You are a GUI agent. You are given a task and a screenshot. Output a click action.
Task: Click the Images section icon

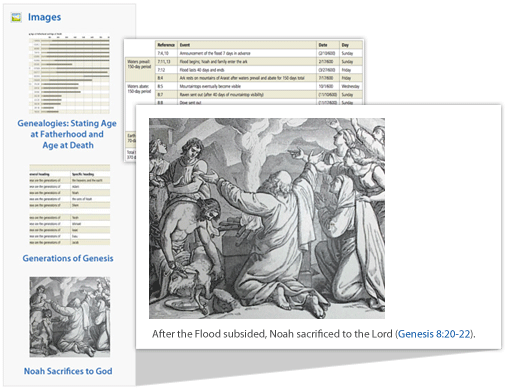(16, 17)
